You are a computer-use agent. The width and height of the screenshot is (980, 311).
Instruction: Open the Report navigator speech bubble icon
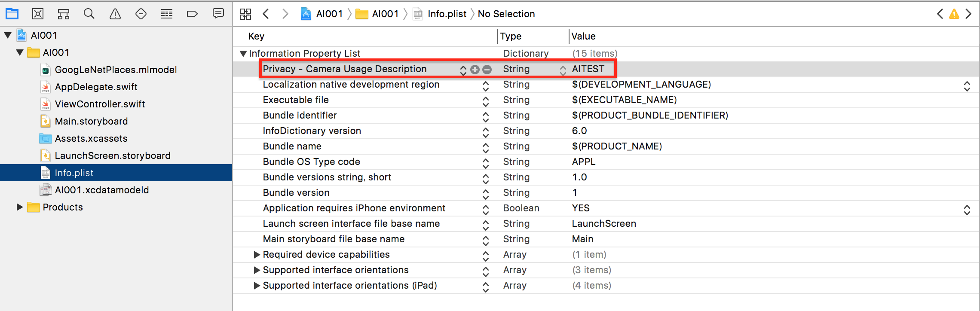pos(218,14)
